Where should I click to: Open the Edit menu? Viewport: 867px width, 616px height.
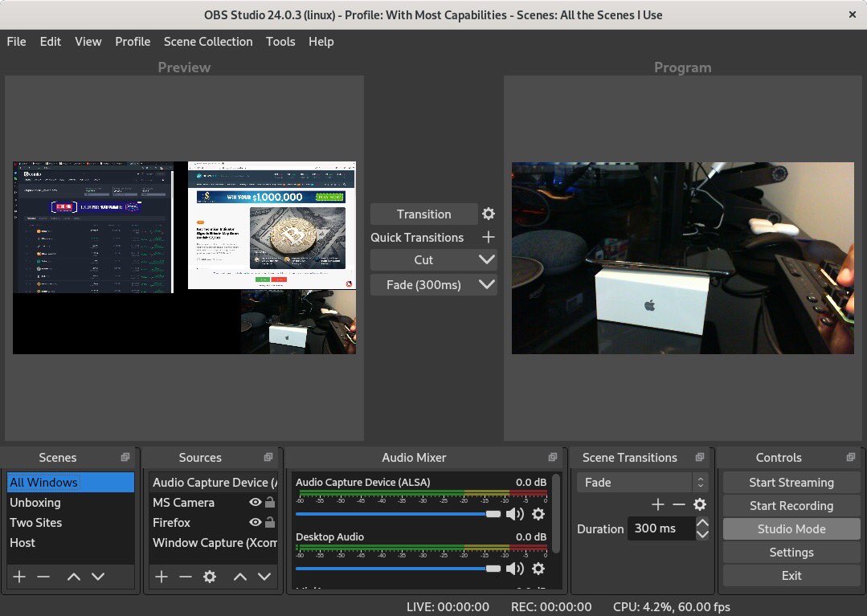(51, 42)
